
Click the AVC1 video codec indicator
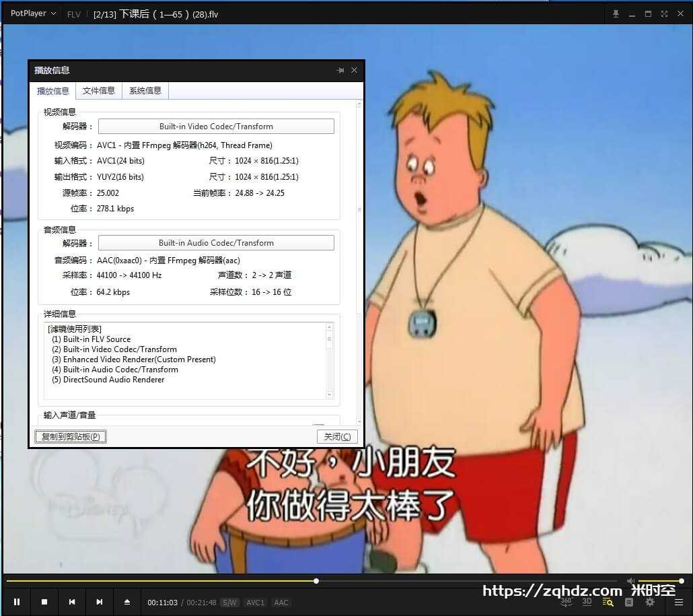255,603
